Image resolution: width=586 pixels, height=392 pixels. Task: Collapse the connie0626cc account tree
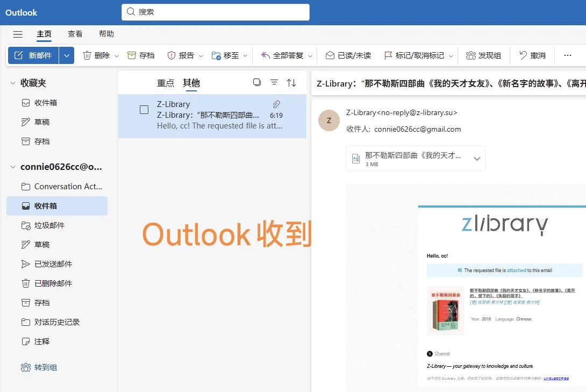(13, 167)
